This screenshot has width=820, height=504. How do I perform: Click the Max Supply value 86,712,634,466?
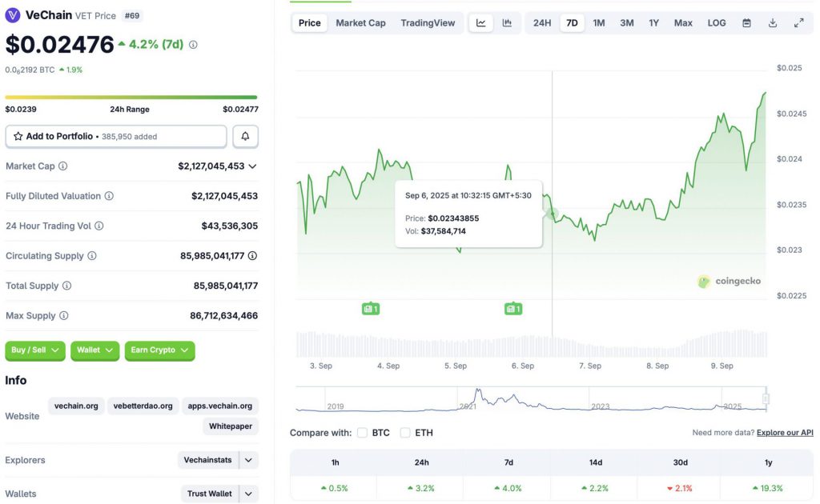[x=224, y=315]
